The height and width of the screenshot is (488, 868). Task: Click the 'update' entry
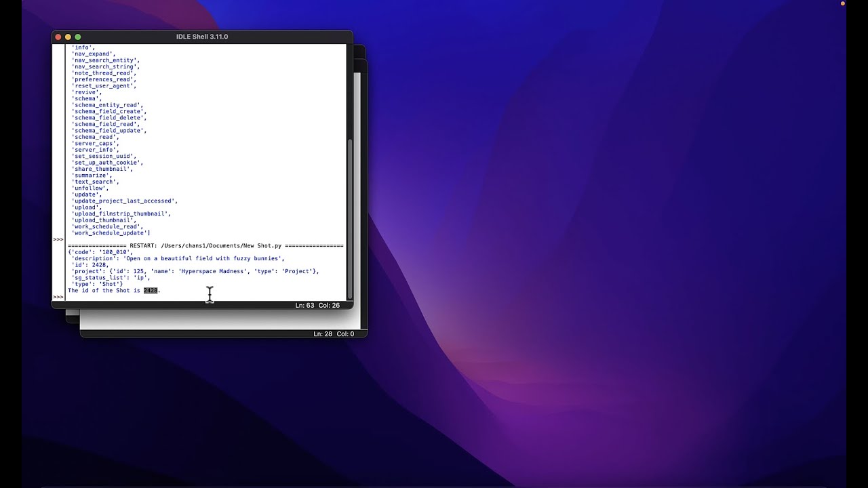87,195
